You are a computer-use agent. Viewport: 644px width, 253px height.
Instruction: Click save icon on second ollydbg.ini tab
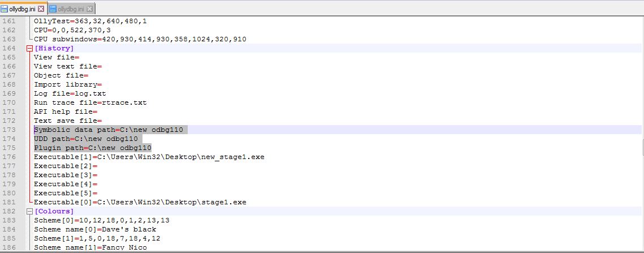click(52, 8)
